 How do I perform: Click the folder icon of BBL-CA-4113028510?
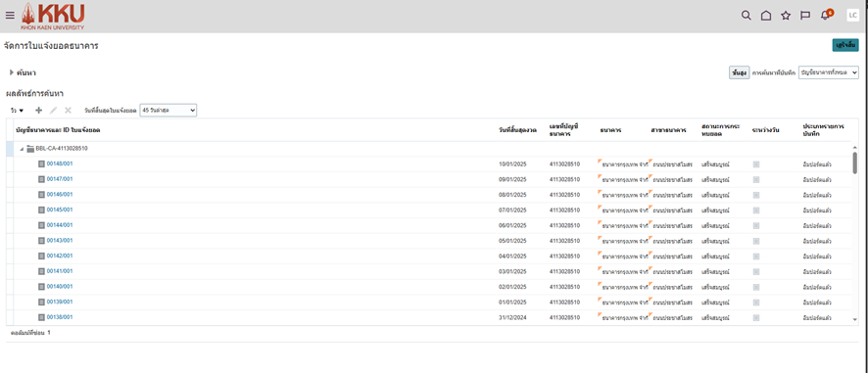(x=30, y=148)
